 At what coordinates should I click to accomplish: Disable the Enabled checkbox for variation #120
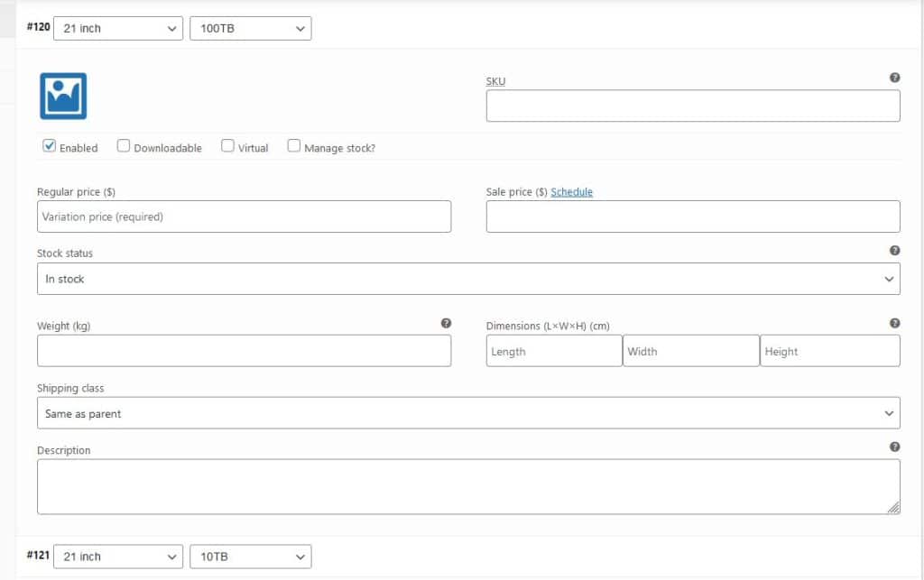(49, 145)
